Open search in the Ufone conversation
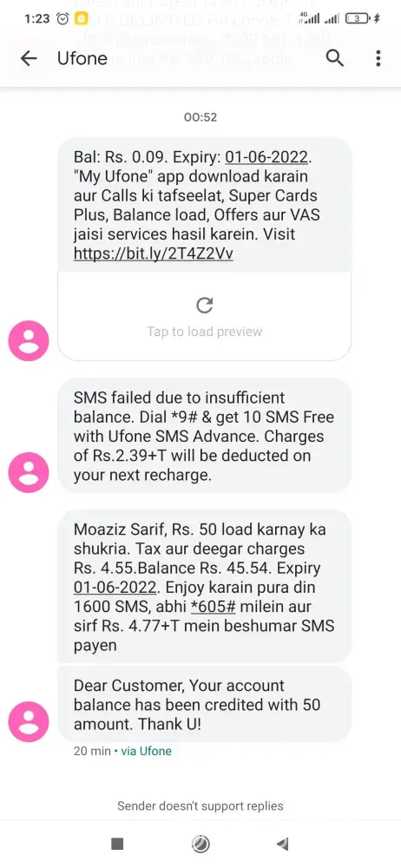Screen dimensions: 401x868 click(x=334, y=57)
